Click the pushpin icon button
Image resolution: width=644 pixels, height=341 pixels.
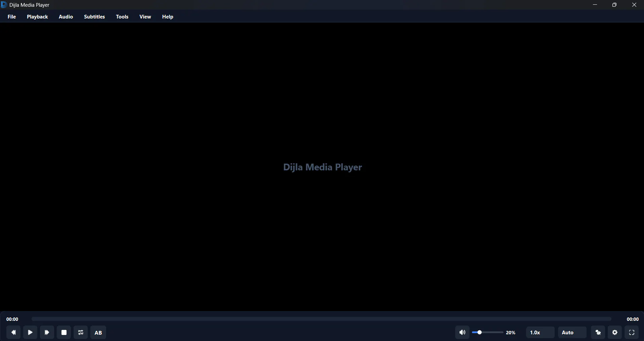tap(598, 333)
